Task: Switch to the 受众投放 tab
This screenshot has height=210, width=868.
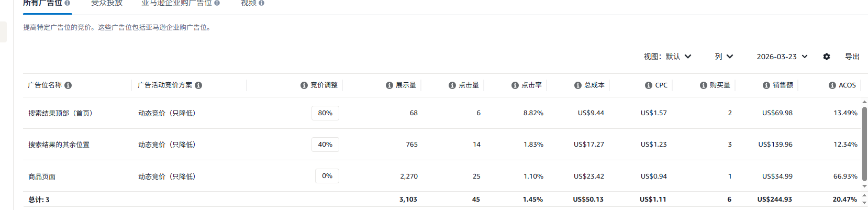Action: click(107, 3)
